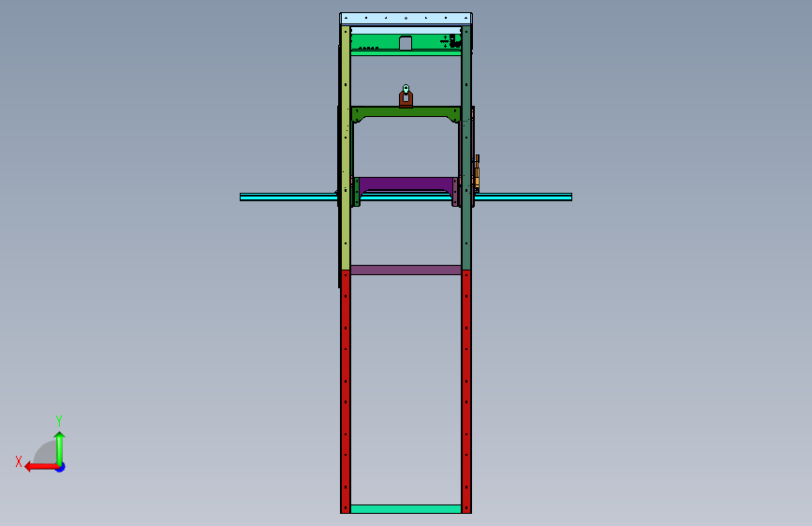Select the red left lower post

click(346, 391)
